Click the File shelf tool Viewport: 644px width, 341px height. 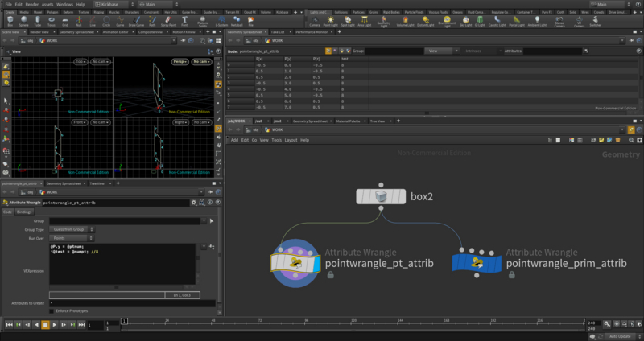pyautogui.click(x=251, y=21)
